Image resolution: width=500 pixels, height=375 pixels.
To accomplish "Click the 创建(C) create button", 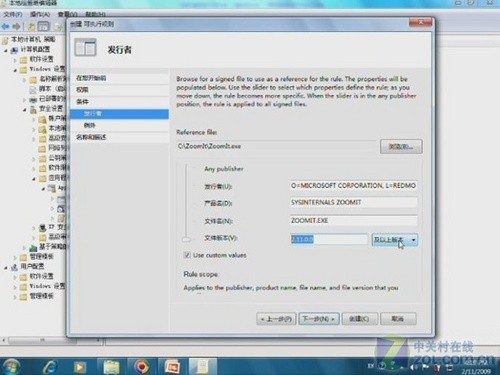I will pyautogui.click(x=360, y=319).
